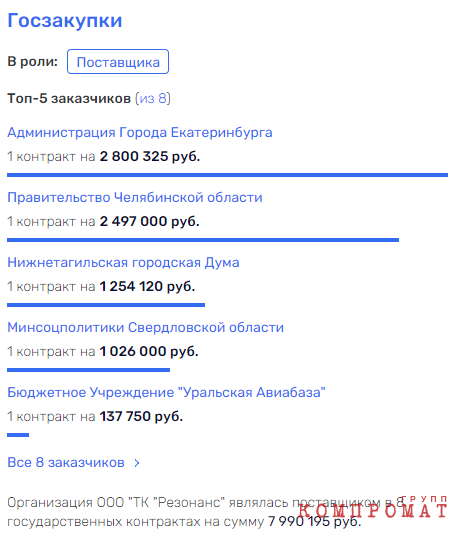Click the Госзакупки heading
This screenshot has height=538, width=458.
coord(65,21)
